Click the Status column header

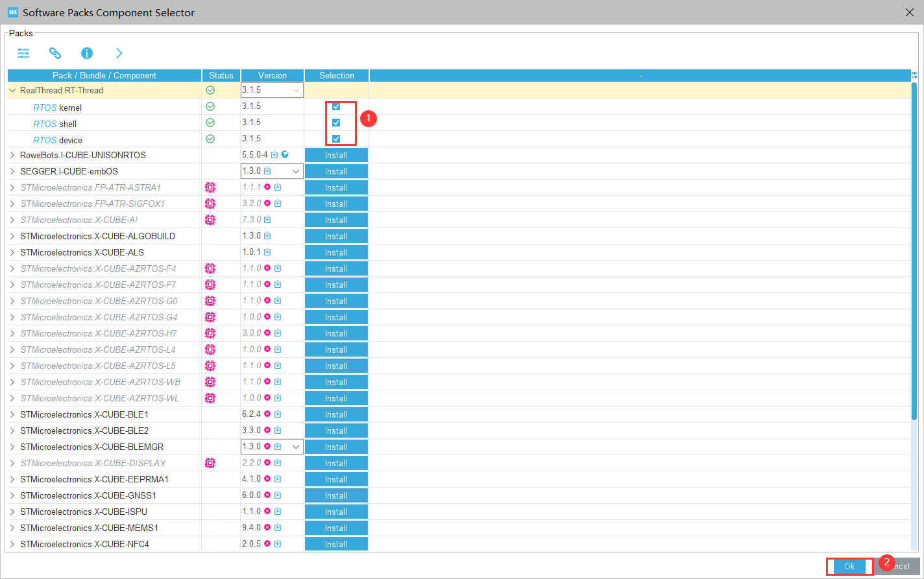(x=221, y=75)
